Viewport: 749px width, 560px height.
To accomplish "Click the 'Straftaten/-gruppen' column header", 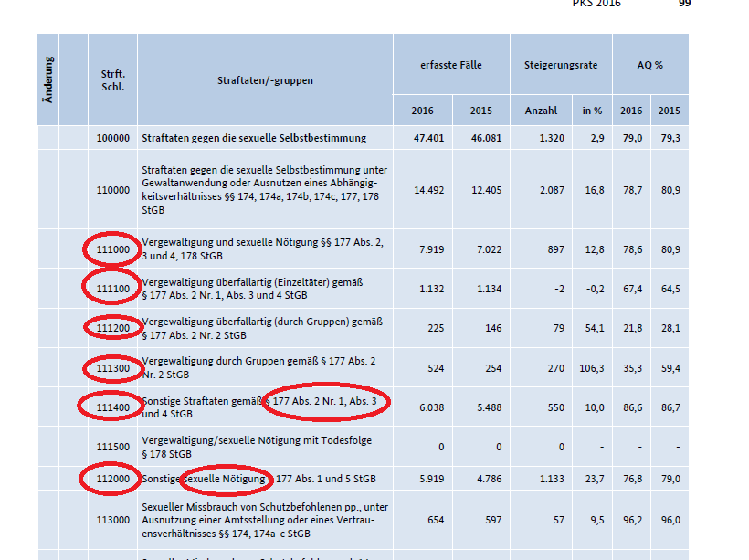I will pyautogui.click(x=265, y=80).
